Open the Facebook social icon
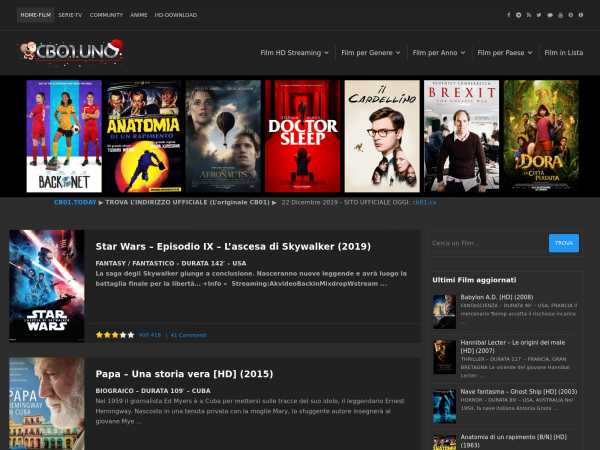The height and width of the screenshot is (450, 600). (x=507, y=15)
